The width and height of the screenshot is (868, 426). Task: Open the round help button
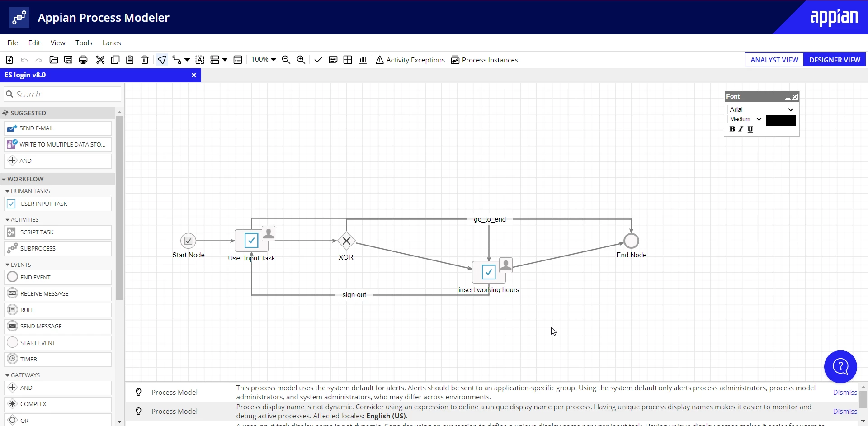(840, 367)
